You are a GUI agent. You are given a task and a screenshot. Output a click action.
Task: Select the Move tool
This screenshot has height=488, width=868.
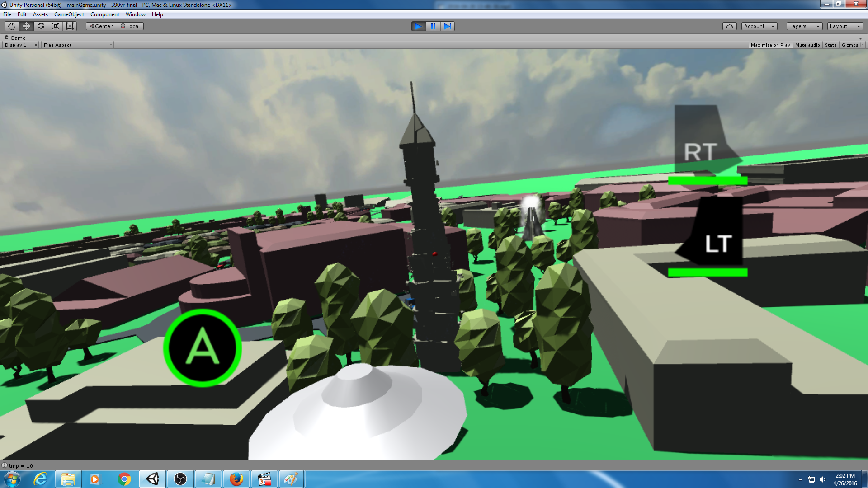click(26, 26)
